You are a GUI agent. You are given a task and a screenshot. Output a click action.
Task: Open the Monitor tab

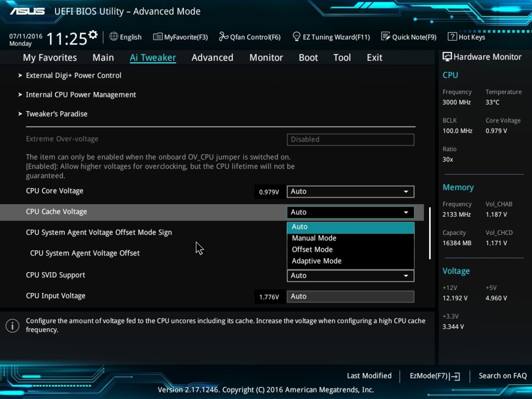[x=266, y=58]
